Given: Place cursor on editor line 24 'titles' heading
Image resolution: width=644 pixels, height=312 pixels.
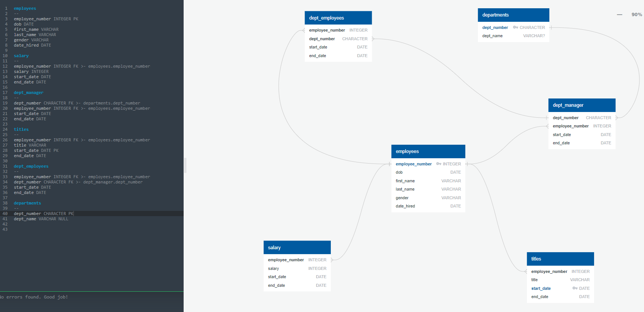Looking at the screenshot, I should coord(21,129).
